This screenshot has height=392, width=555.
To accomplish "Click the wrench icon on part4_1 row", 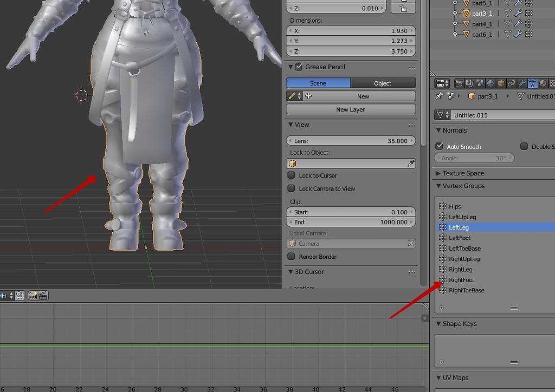I will pyautogui.click(x=518, y=24).
